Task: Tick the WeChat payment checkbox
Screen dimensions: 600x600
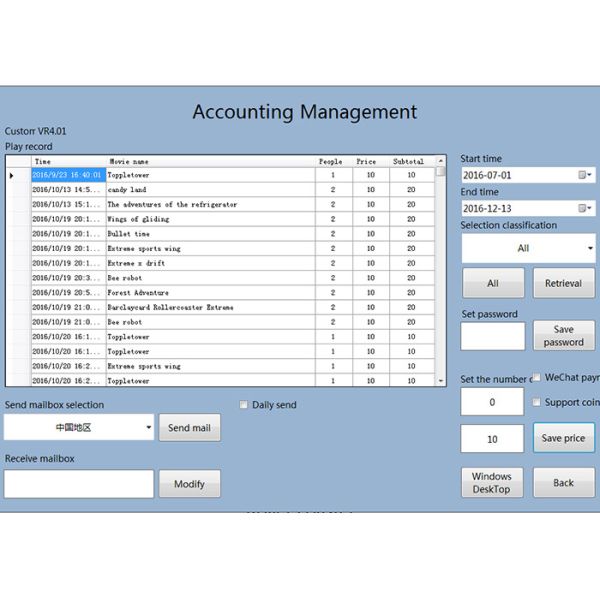Action: (x=537, y=378)
